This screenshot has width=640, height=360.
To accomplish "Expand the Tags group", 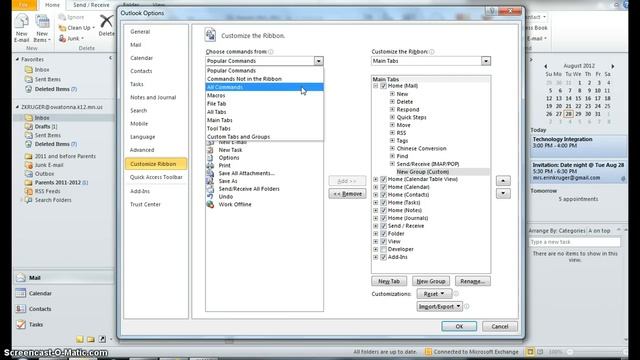I will pyautogui.click(x=392, y=140).
